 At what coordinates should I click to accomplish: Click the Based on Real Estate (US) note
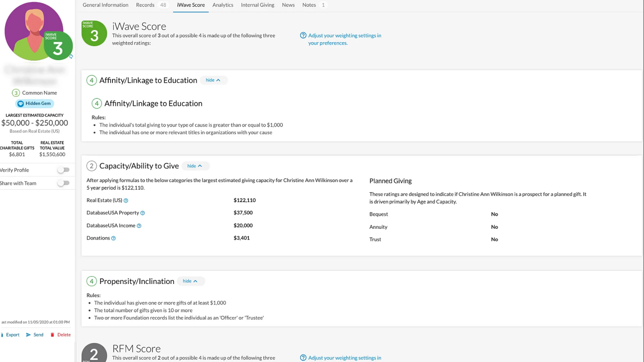click(x=35, y=131)
